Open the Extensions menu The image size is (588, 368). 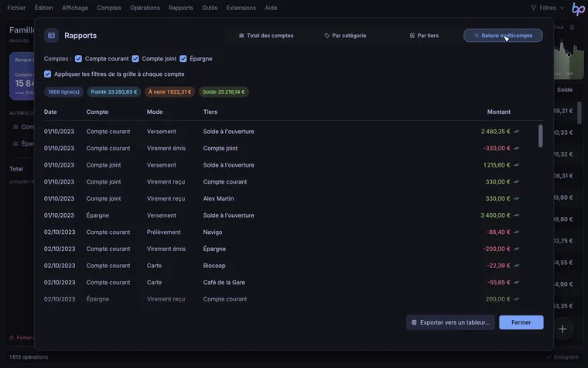pos(241,8)
